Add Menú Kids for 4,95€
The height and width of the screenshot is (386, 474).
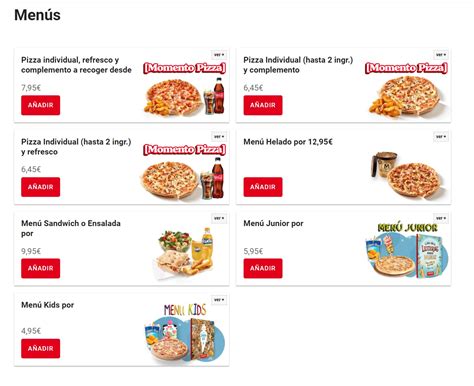coord(41,348)
